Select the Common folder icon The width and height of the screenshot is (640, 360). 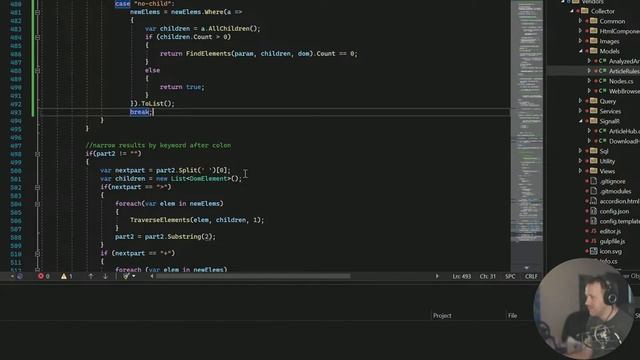pyautogui.click(x=593, y=21)
